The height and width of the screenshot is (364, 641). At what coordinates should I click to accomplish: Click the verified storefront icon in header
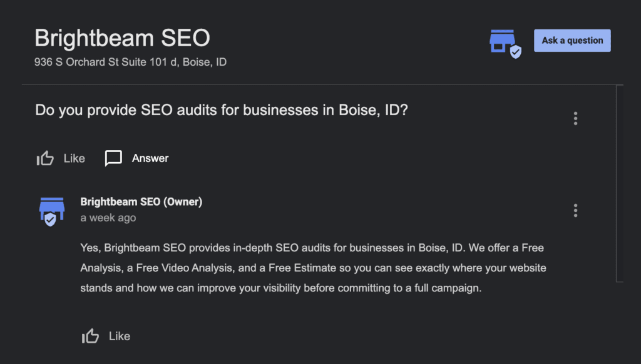502,41
